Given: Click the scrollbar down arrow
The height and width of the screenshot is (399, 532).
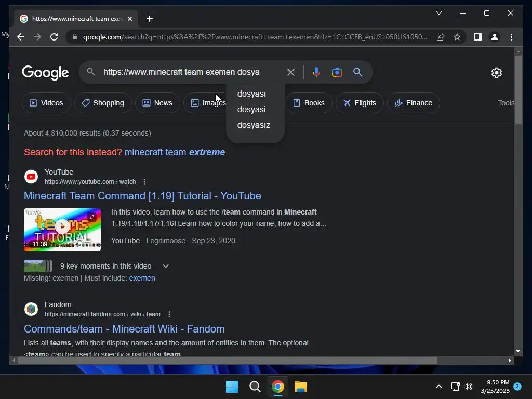Looking at the screenshot, I should pyautogui.click(x=518, y=352).
